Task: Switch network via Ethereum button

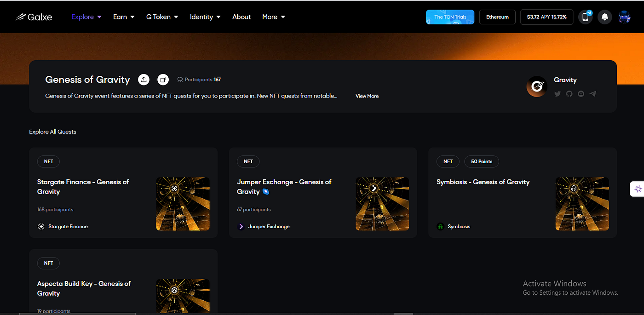Action: pos(497,17)
